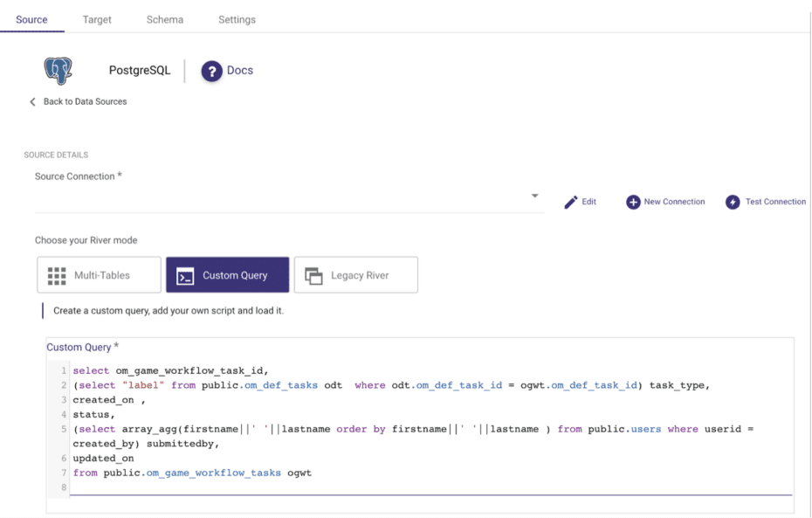Screen dimensions: 812x518
Task: Click the New Connection plus icon
Action: (633, 202)
